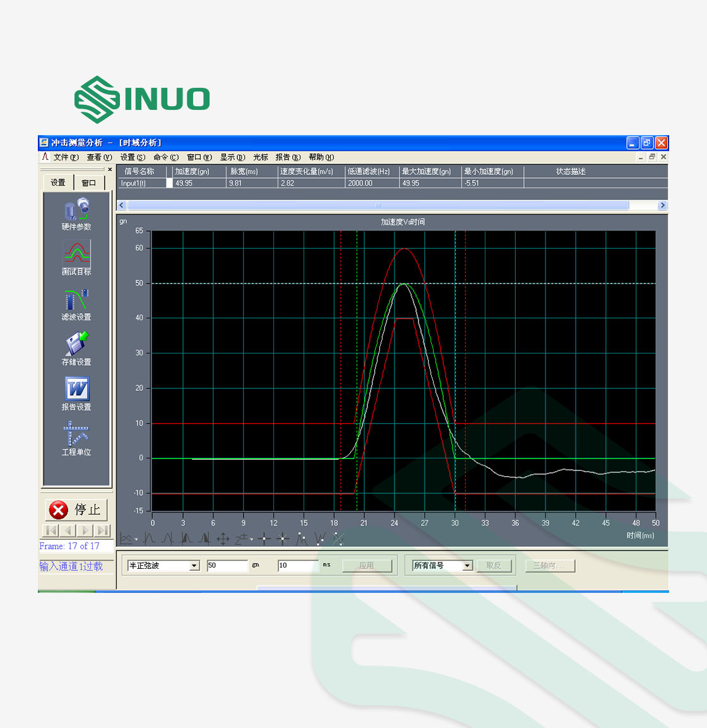Viewport: 707px width, 728px height.
Task: Select first pulse curve tool icon
Action: (x=149, y=539)
